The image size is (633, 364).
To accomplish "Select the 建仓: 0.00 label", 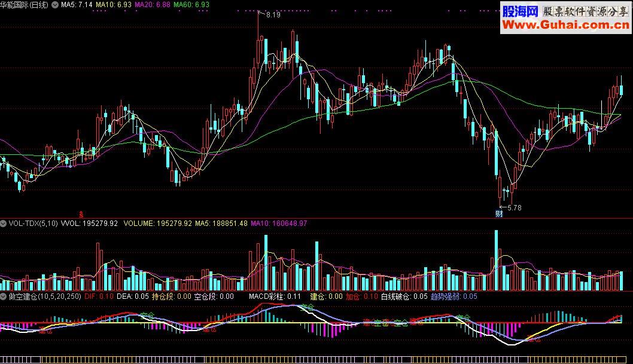I will (x=326, y=296).
